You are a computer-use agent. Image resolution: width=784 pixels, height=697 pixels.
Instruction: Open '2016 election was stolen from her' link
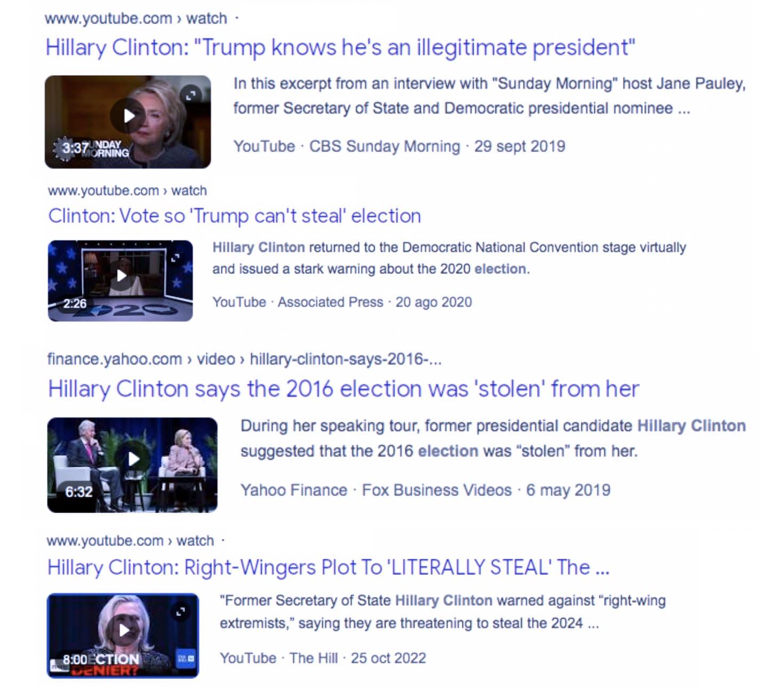coord(343,389)
